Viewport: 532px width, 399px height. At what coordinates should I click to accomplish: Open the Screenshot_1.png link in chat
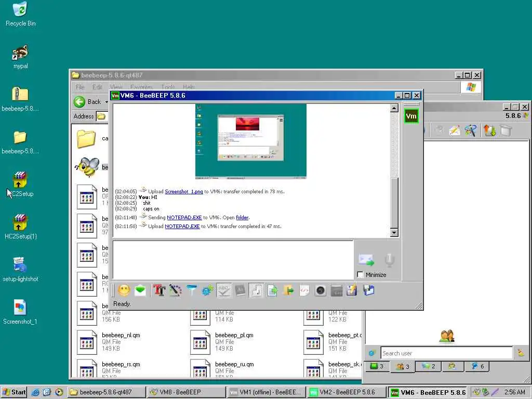183,191
